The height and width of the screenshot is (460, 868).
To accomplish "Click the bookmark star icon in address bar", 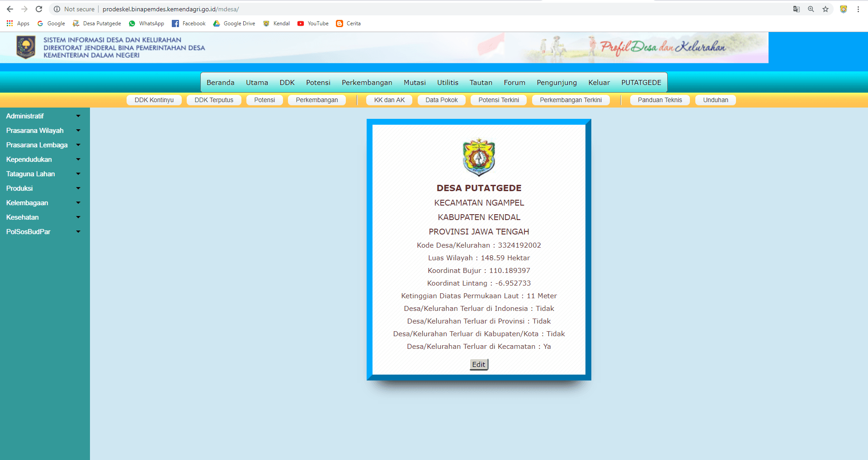I will 826,9.
